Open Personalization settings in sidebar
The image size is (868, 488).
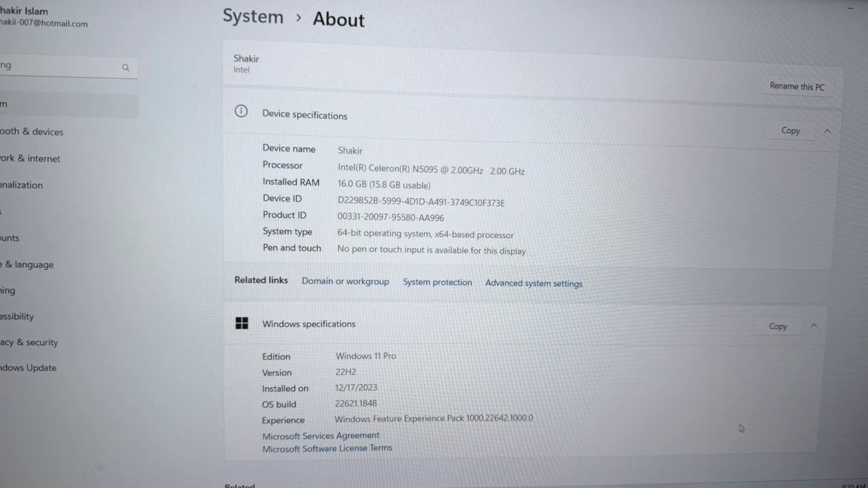click(x=22, y=185)
